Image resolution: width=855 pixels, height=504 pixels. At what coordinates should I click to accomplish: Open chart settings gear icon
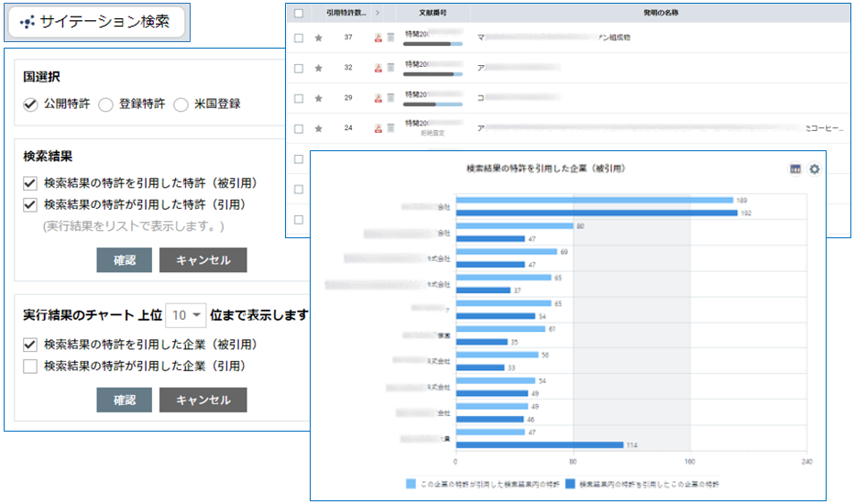click(814, 170)
